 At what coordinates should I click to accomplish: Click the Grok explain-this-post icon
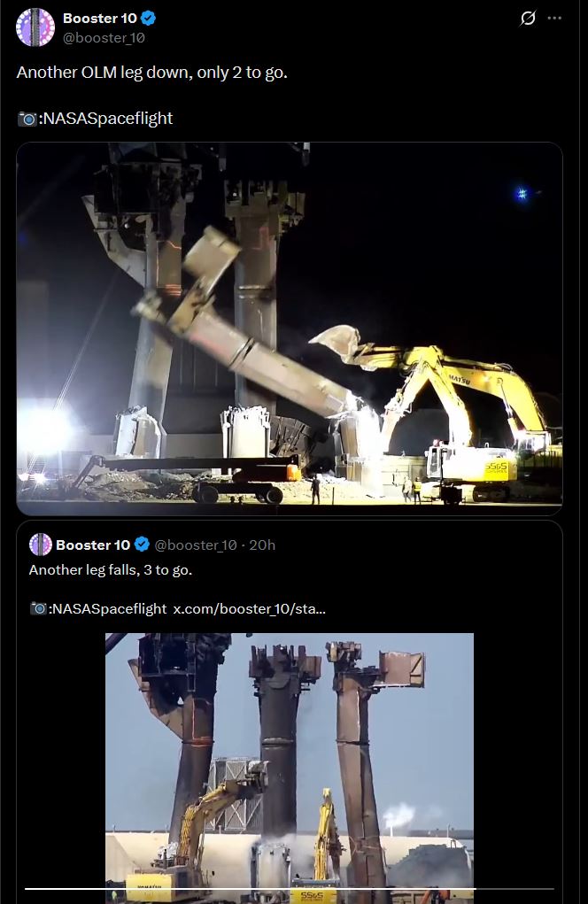click(528, 19)
